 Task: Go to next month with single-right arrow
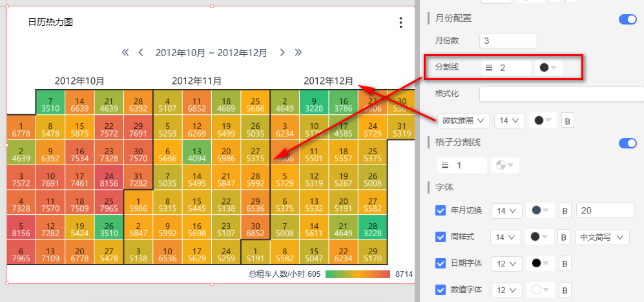pos(282,52)
